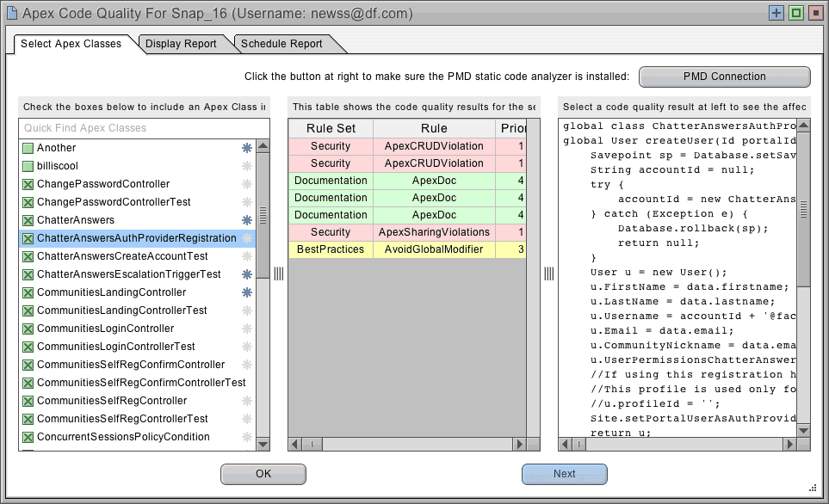This screenshot has height=504, width=829.
Task: Switch to the Select Apex Classes tab
Action: point(71,44)
